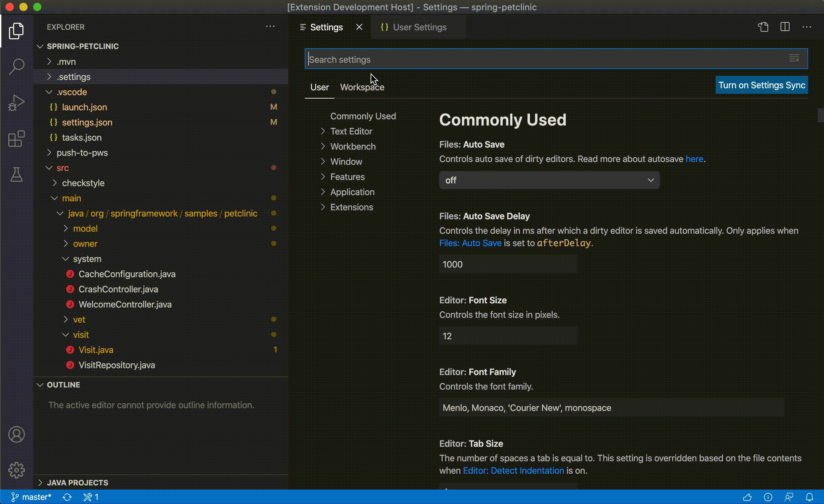Open the Extensions view icon
Image resolution: width=824 pixels, height=504 pixels.
16,139
